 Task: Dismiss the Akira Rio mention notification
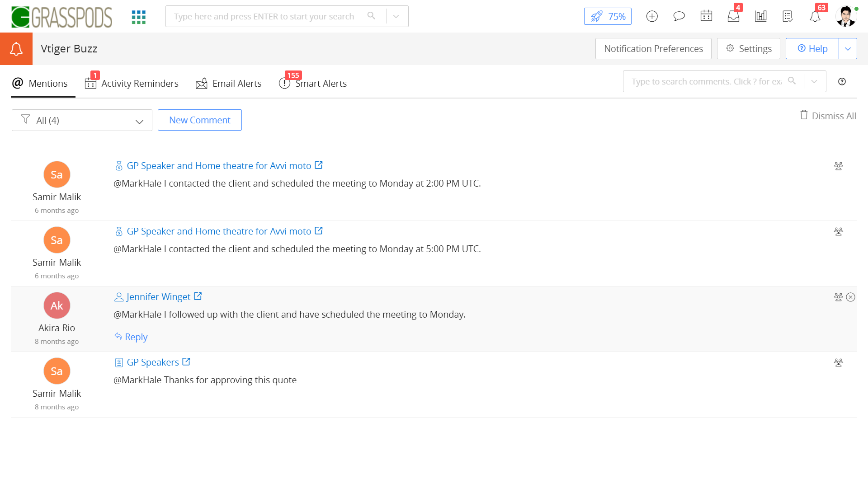(851, 297)
